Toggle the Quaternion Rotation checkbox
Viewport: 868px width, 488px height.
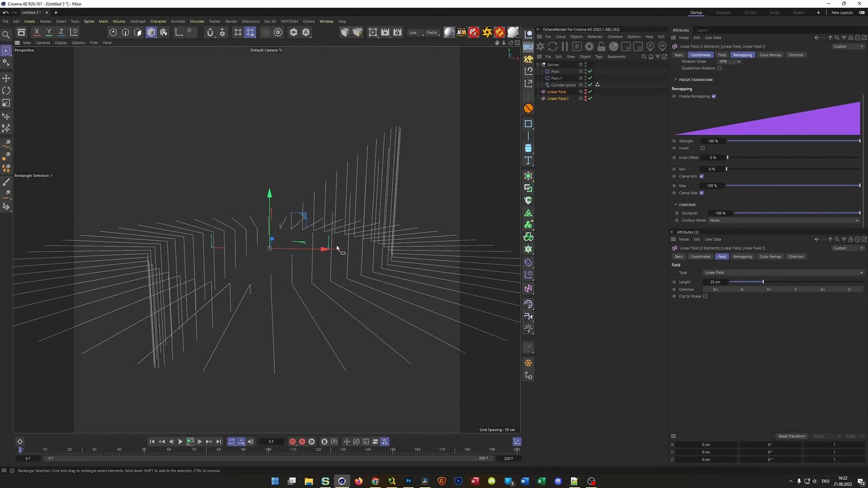click(719, 68)
